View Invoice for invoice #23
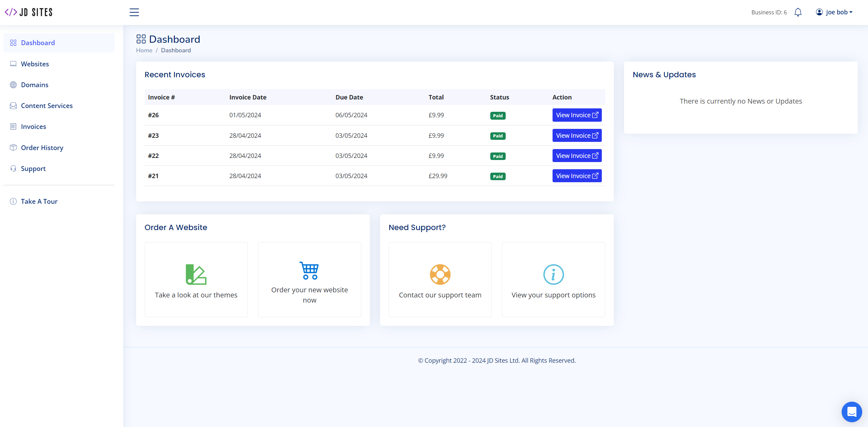This screenshot has width=868, height=427. 577,136
